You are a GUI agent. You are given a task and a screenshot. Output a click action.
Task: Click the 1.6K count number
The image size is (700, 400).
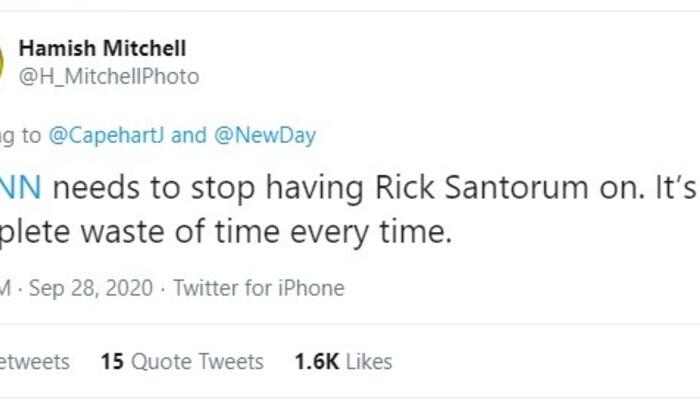point(318,361)
